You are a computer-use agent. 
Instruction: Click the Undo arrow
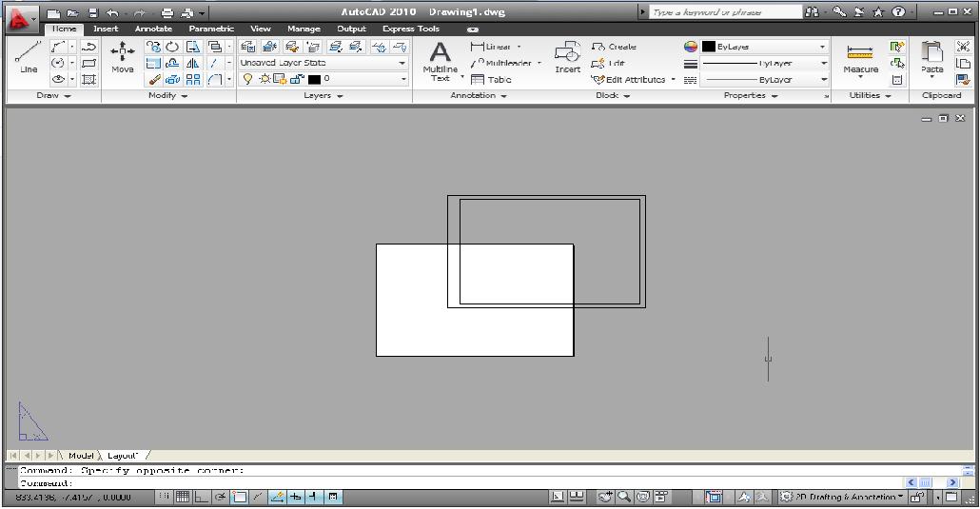pyautogui.click(x=112, y=12)
